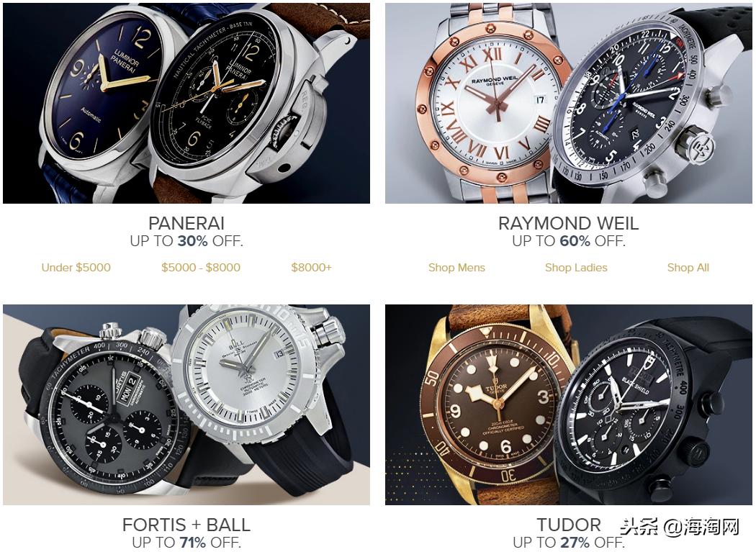Viewport: 756px width, 552px height.
Task: Open the Tudor watches banner image
Action: [569, 404]
